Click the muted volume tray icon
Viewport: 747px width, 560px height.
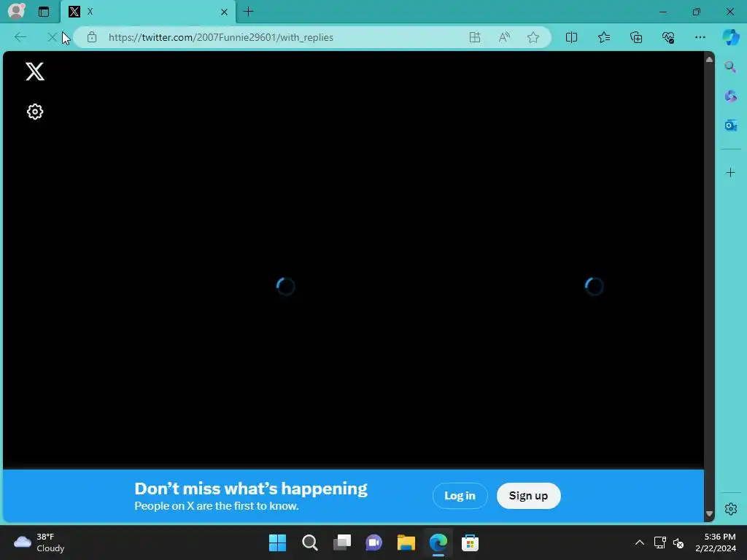pos(678,542)
